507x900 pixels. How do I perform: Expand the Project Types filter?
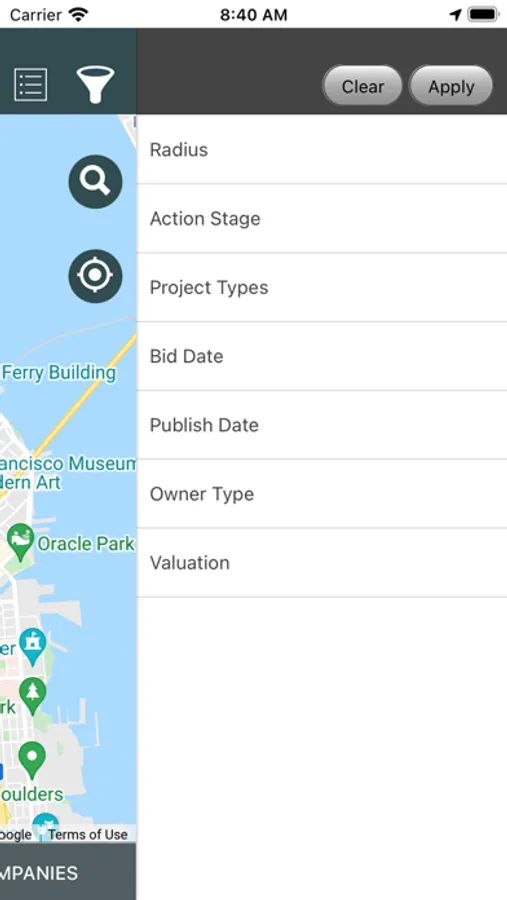click(x=322, y=288)
